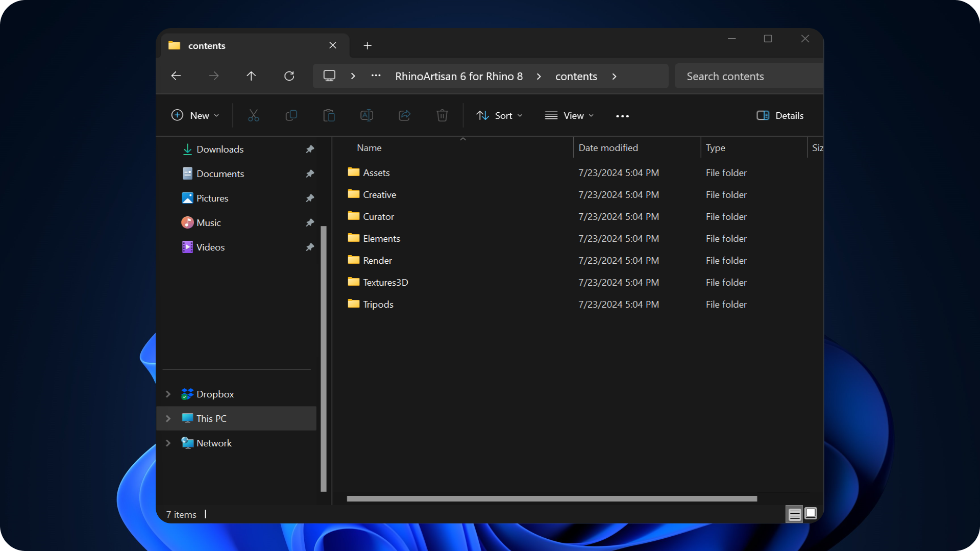Select Dropbox in the navigation pane
Image resolution: width=980 pixels, height=551 pixels.
(x=215, y=394)
